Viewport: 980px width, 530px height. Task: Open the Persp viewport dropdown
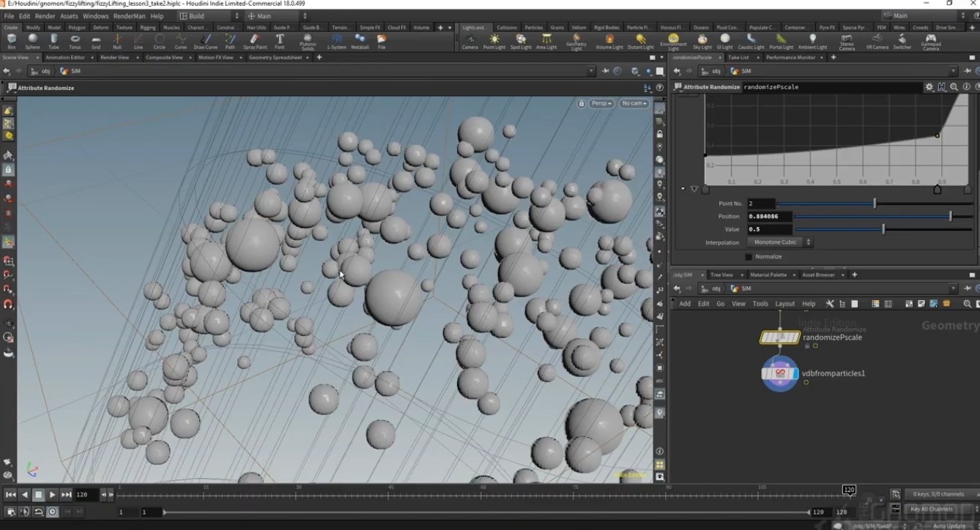click(602, 103)
